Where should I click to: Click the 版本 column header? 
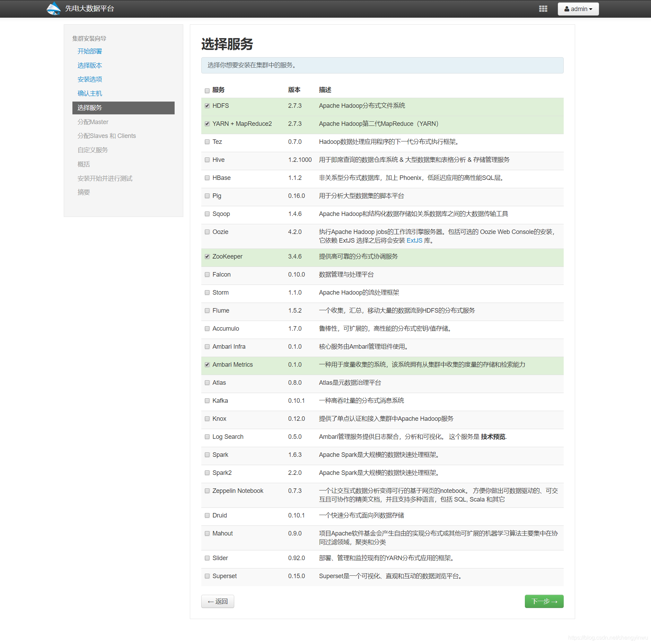[294, 90]
